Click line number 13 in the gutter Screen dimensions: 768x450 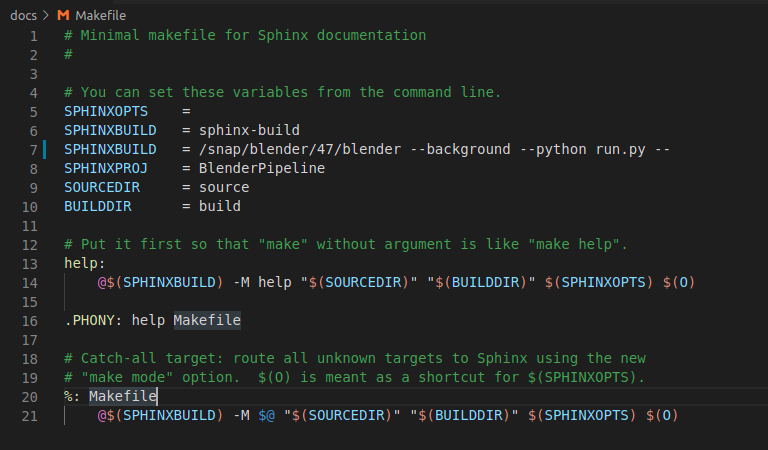[x=29, y=264]
